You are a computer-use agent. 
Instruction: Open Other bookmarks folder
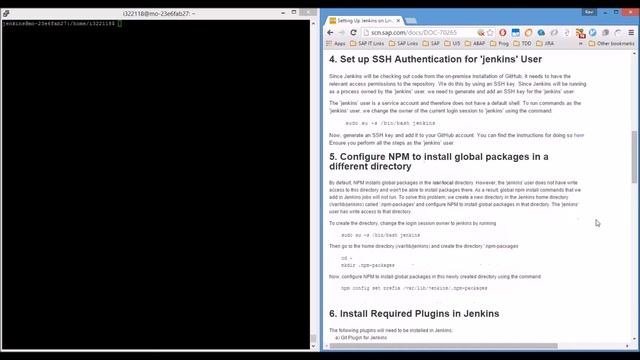(x=611, y=43)
